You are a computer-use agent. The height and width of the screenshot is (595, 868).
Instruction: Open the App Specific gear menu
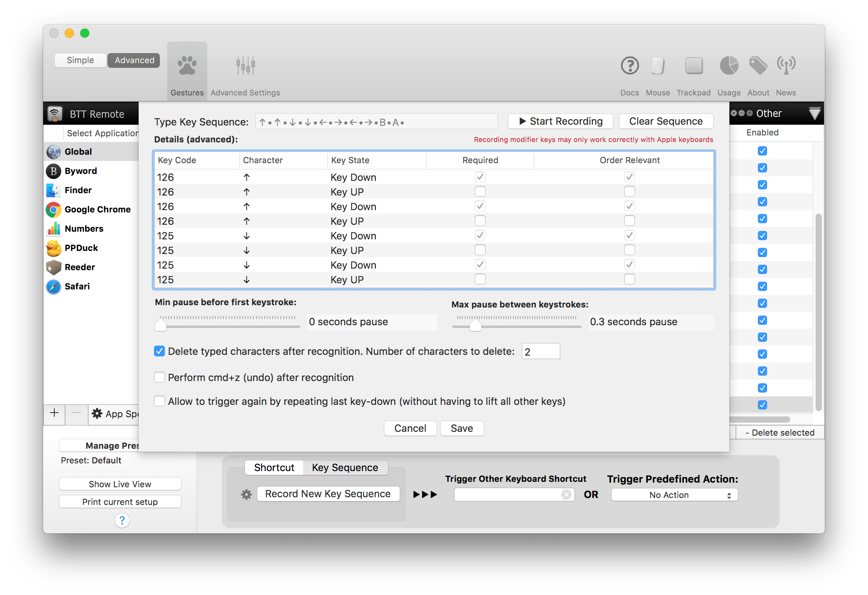click(97, 414)
